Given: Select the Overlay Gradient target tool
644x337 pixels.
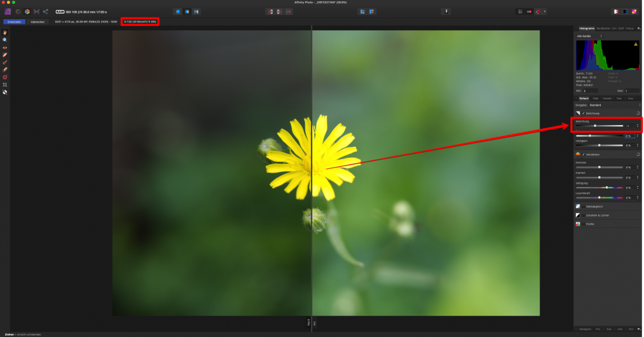Looking at the screenshot, I should click(5, 77).
